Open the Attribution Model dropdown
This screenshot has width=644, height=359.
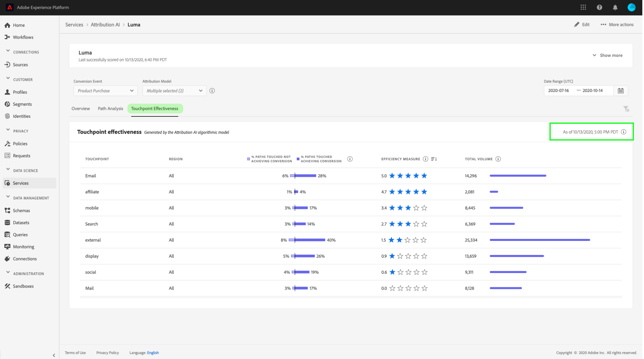174,91
